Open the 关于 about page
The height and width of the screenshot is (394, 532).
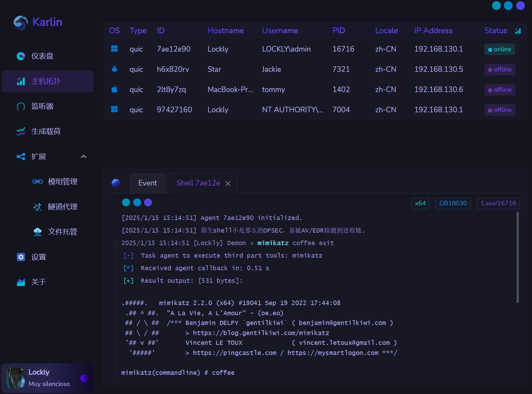pos(48,282)
